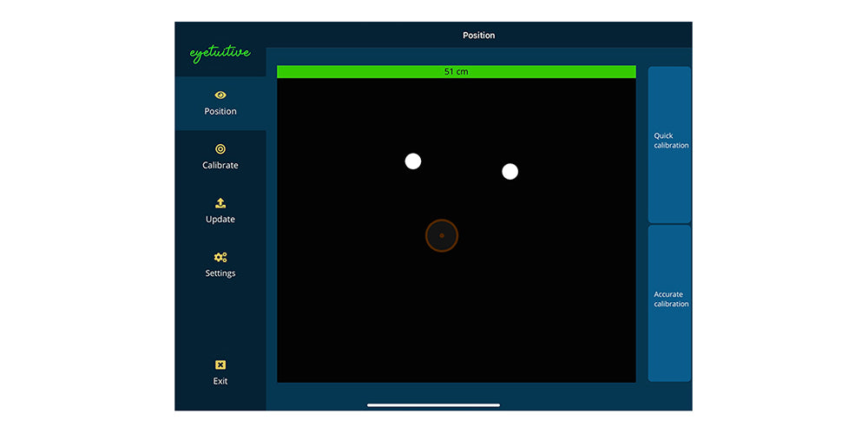Click the Calibrate target icon
Image resolution: width=868 pixels, height=434 pixels.
(220, 149)
